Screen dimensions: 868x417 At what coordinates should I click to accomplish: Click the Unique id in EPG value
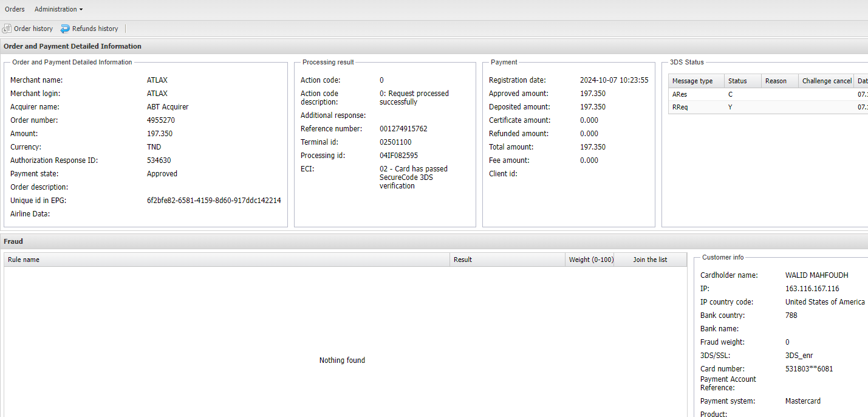click(x=214, y=201)
